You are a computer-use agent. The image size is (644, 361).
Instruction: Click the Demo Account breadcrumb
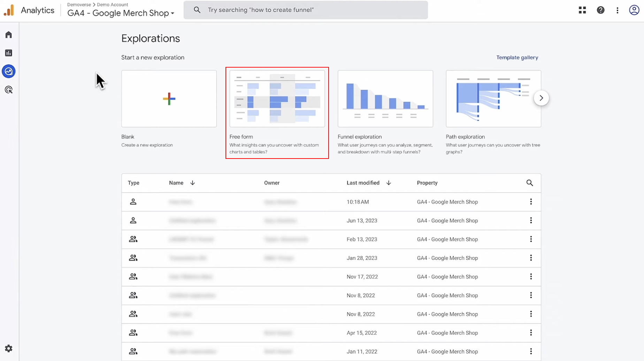tap(113, 5)
